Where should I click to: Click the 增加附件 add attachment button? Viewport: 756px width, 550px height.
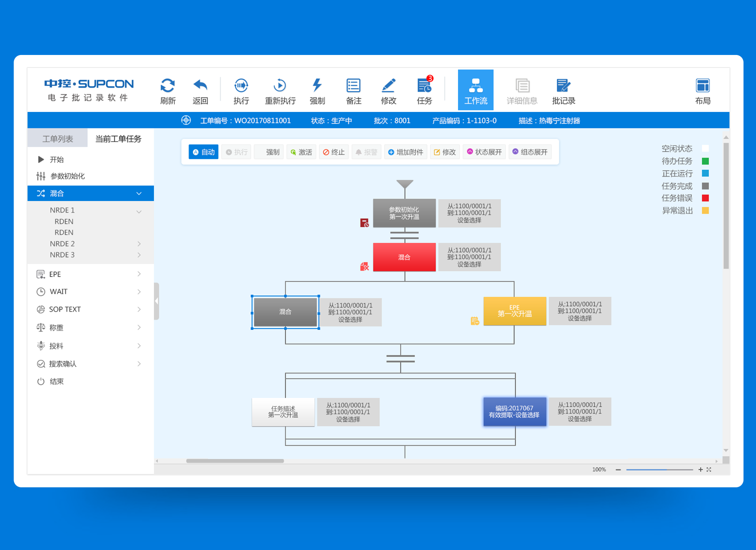tap(405, 152)
